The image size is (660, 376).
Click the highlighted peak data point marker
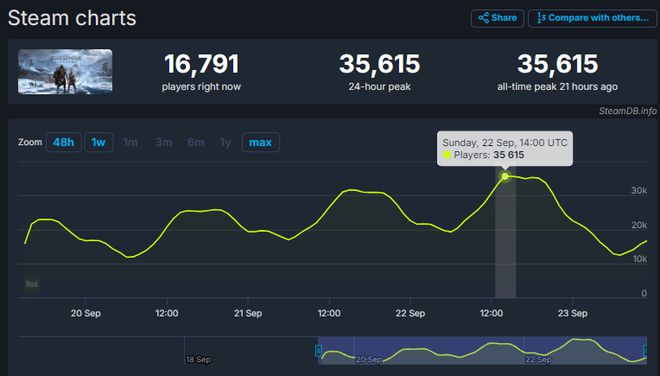pos(505,176)
